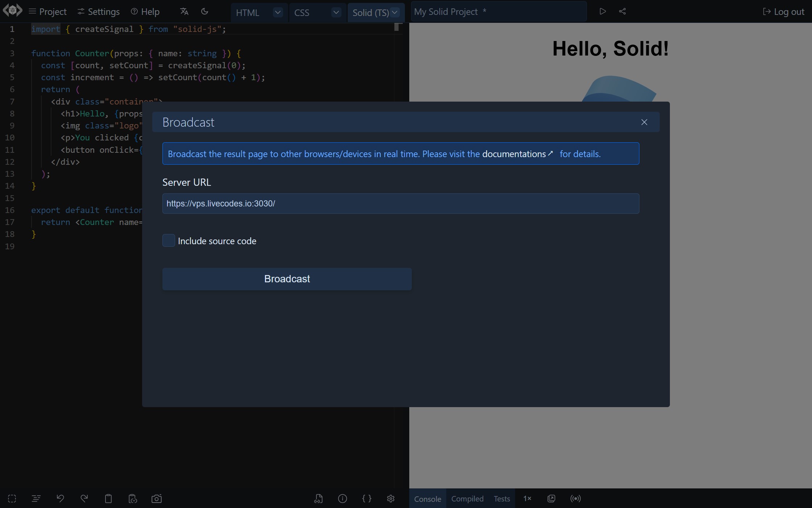Edit the Server URL field
The width and height of the screenshot is (812, 508).
tap(400, 203)
